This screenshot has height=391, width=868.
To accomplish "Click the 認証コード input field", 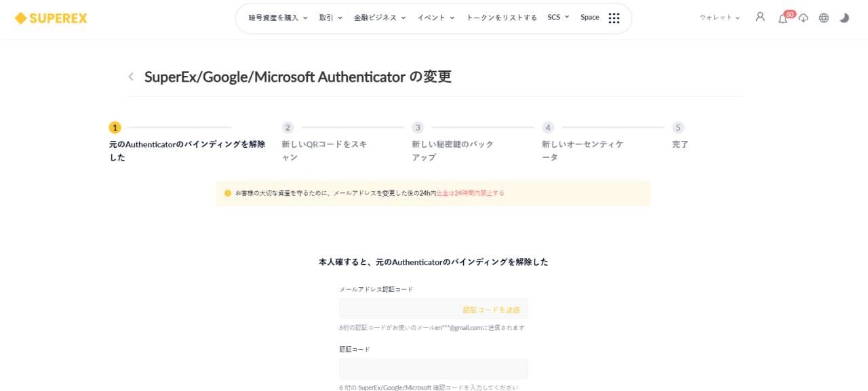I will pos(433,368).
